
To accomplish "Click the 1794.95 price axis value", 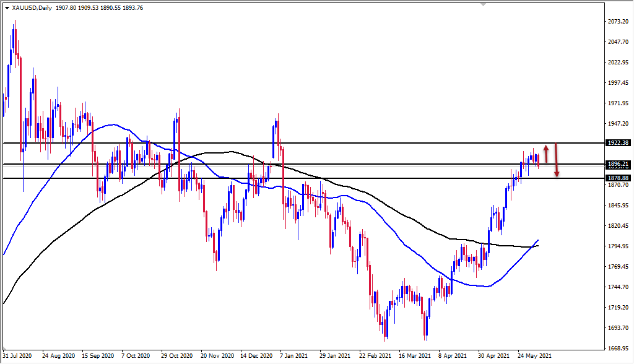I will [619, 246].
